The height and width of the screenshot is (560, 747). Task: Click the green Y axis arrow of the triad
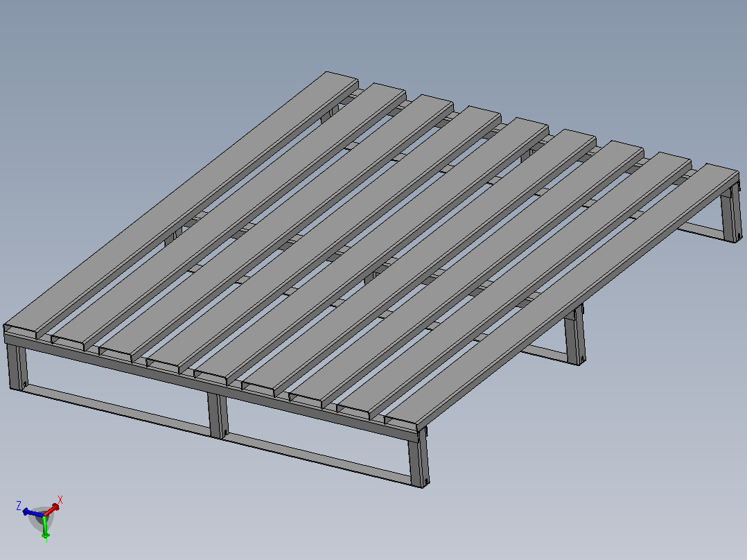45,527
